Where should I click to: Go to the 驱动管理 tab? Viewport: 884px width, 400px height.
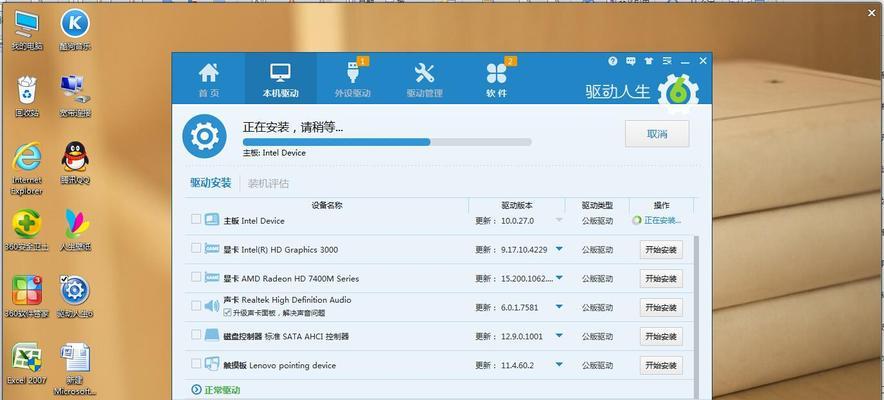pyautogui.click(x=425, y=79)
